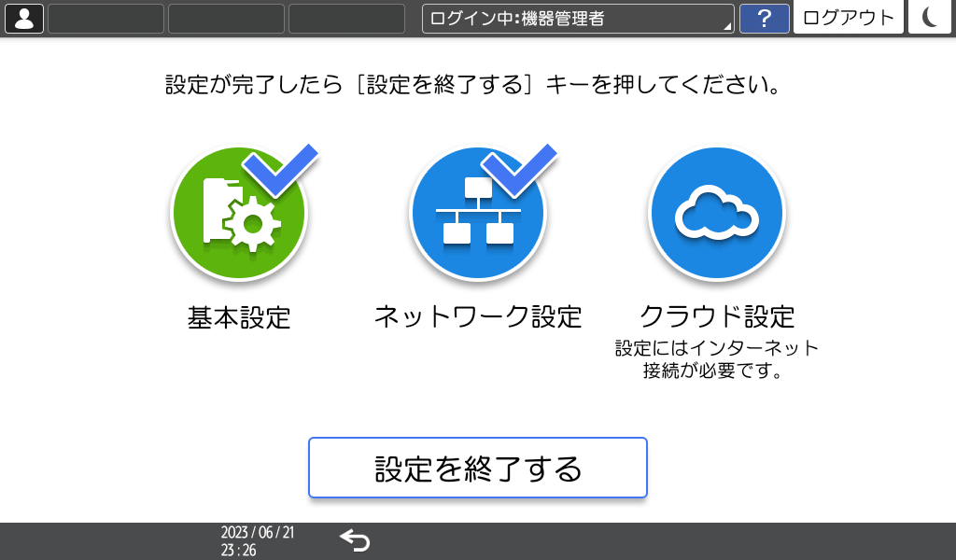The height and width of the screenshot is (560, 956).
Task: Open the blue question mark help icon
Action: (x=765, y=19)
